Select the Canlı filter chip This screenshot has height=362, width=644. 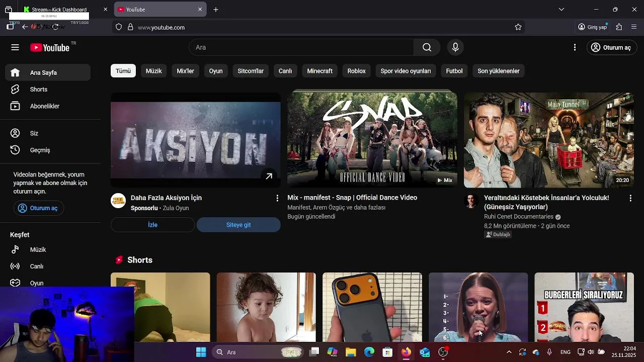285,71
